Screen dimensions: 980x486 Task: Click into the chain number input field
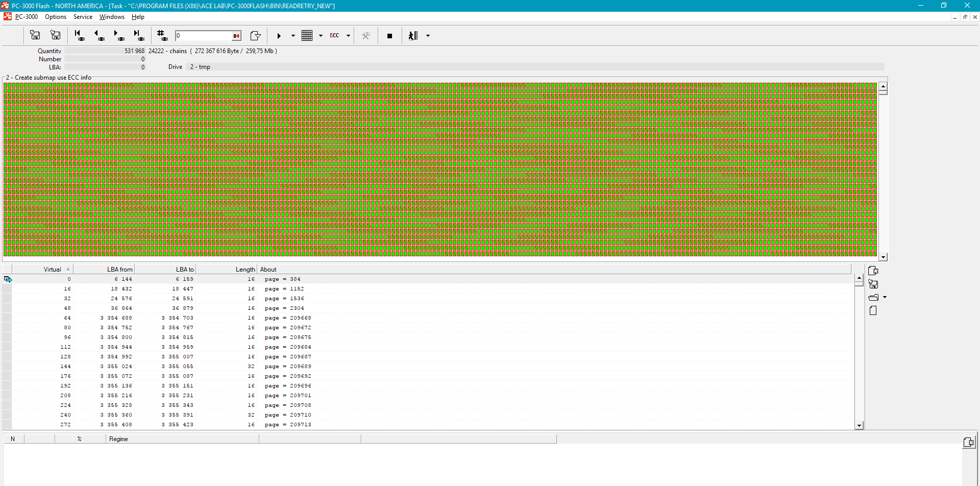click(x=204, y=36)
